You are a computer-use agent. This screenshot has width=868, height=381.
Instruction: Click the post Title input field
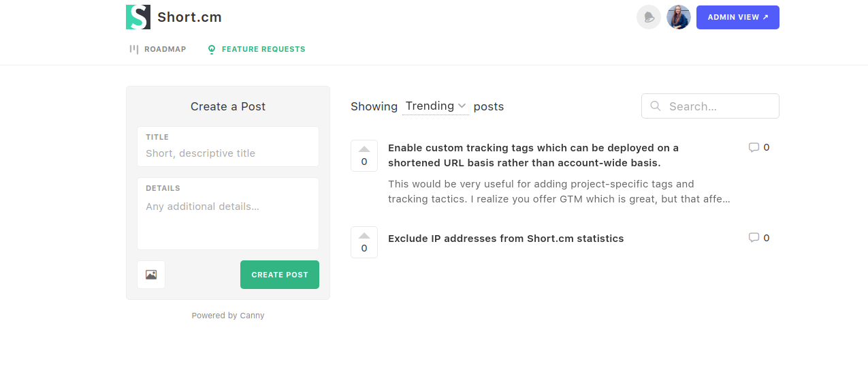tap(228, 153)
